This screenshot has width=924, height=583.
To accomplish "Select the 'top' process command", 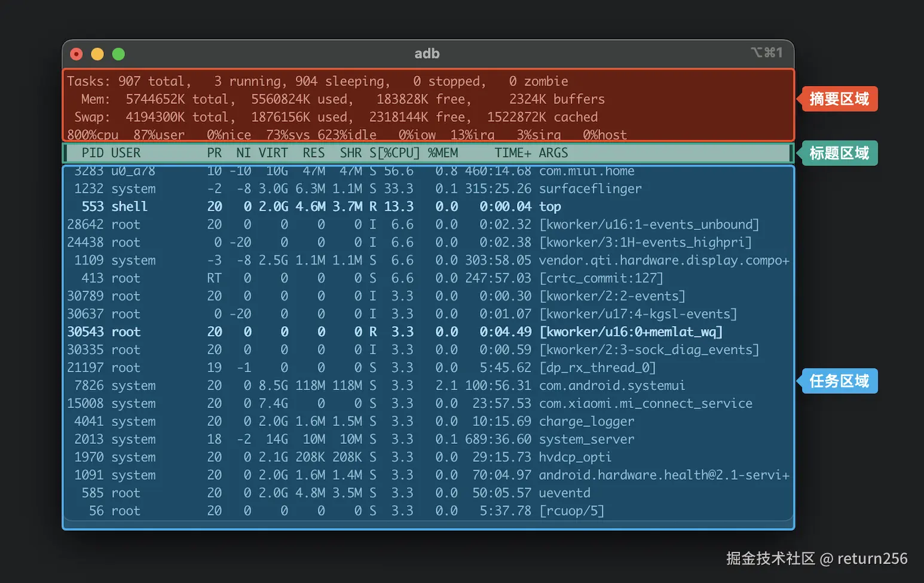I will point(550,207).
